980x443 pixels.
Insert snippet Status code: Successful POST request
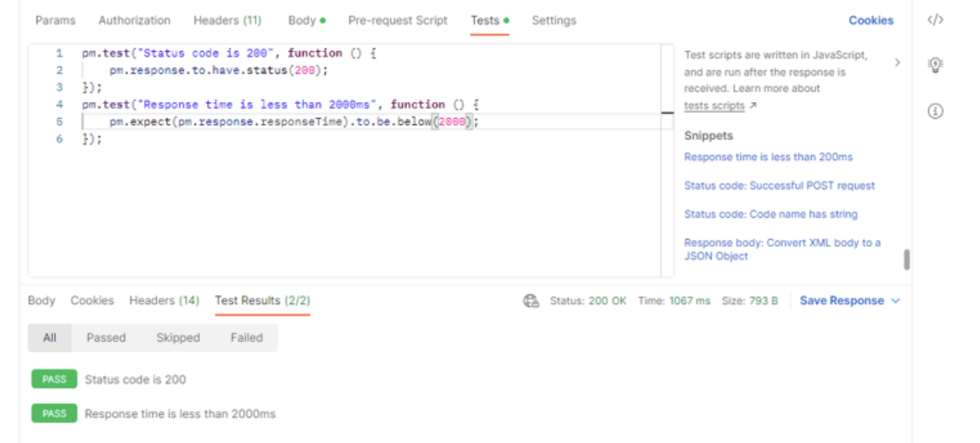click(779, 186)
